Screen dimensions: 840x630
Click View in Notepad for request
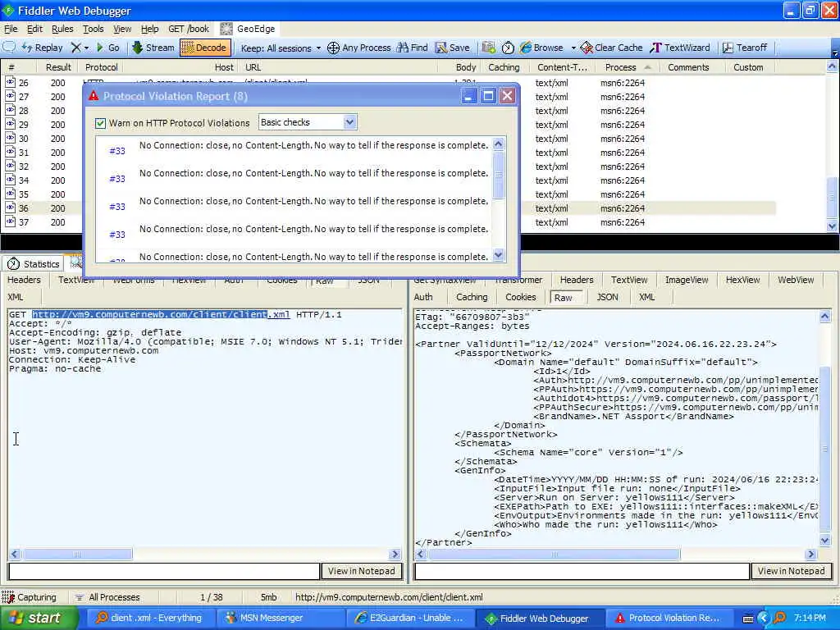click(x=362, y=571)
